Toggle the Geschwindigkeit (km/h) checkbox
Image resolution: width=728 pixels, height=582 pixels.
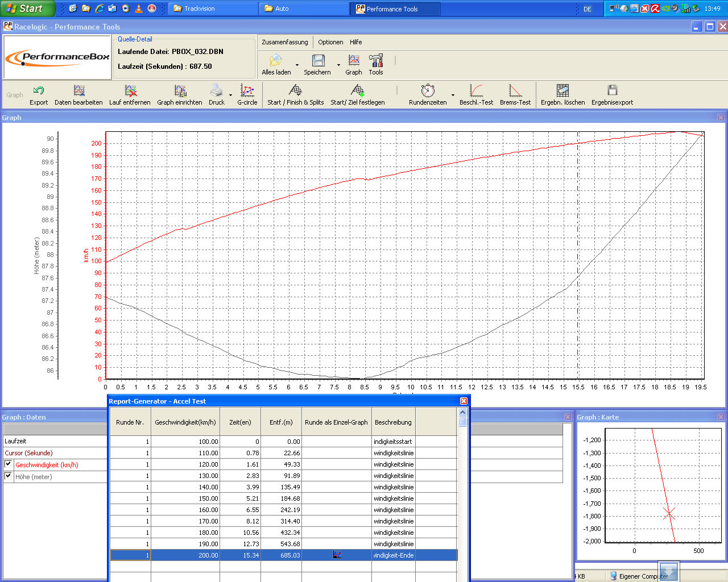coord(9,464)
